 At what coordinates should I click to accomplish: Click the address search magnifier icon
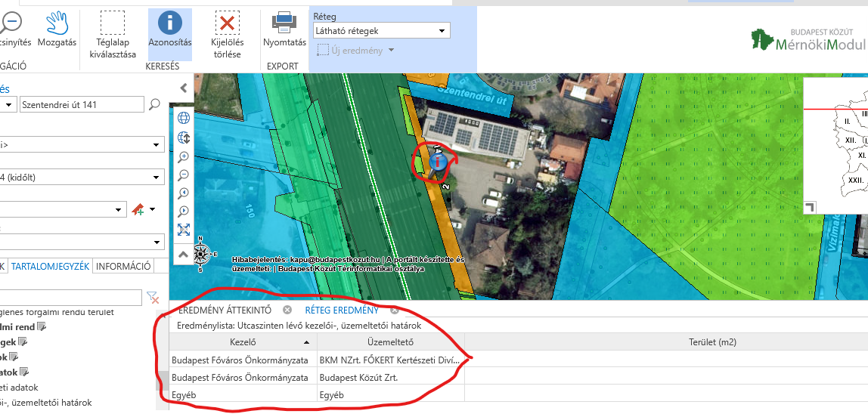point(154,104)
